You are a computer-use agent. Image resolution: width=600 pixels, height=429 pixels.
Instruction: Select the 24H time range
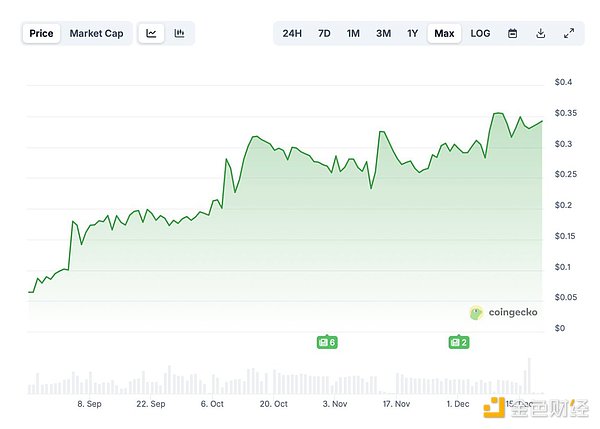pyautogui.click(x=292, y=33)
